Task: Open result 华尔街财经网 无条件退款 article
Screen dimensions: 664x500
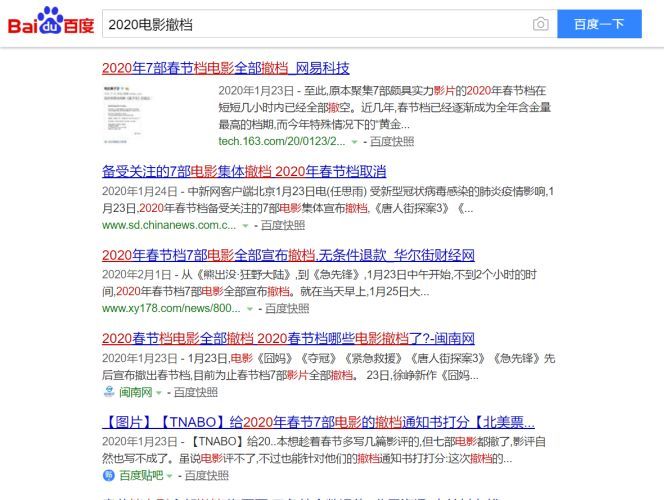Action: pyautogui.click(x=288, y=255)
